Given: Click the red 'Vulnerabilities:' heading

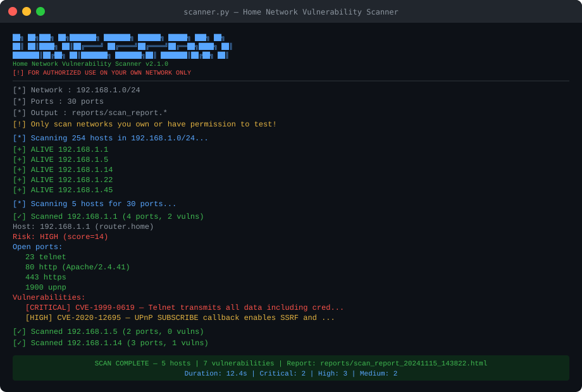Looking at the screenshot, I should pos(49,297).
